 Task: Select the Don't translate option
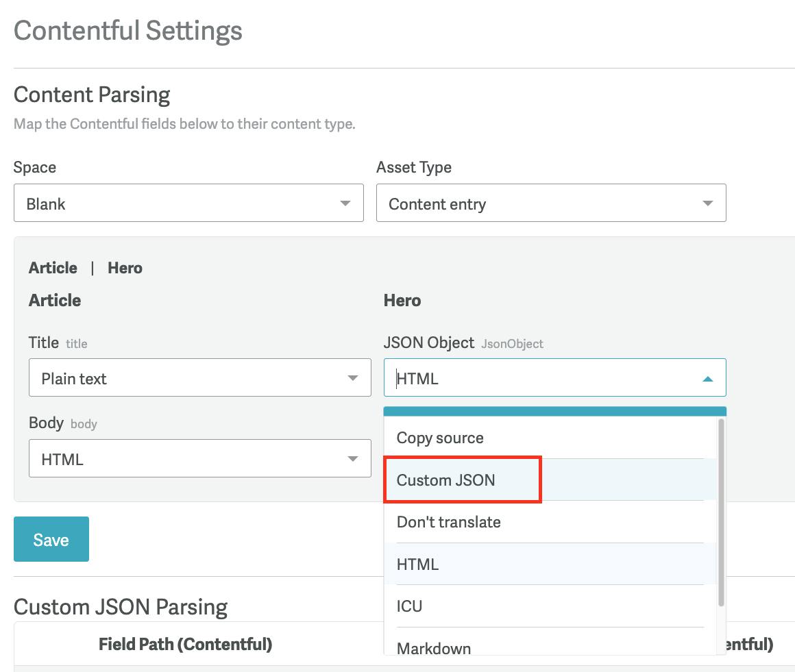tap(449, 523)
